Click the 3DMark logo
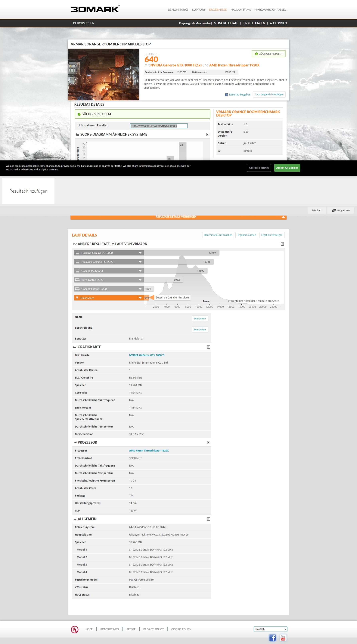357x644 pixels. click(x=95, y=9)
